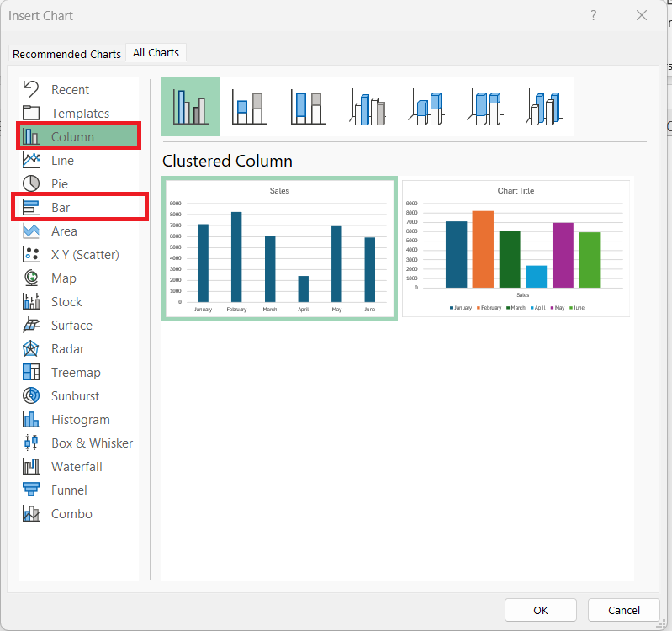Open the Templates chart category

(x=79, y=114)
